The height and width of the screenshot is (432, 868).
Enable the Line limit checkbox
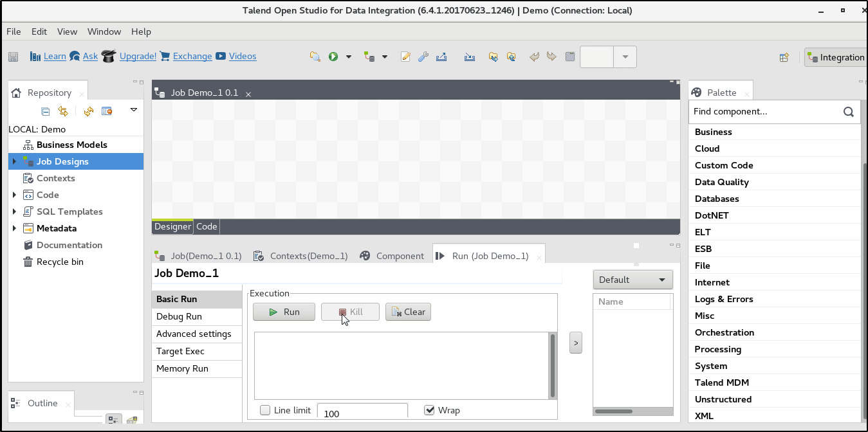(x=264, y=410)
